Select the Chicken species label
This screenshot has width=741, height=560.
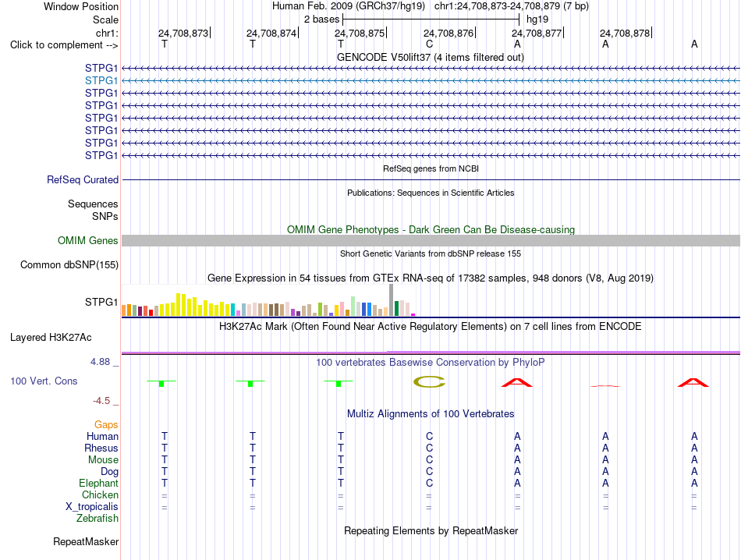click(100, 494)
